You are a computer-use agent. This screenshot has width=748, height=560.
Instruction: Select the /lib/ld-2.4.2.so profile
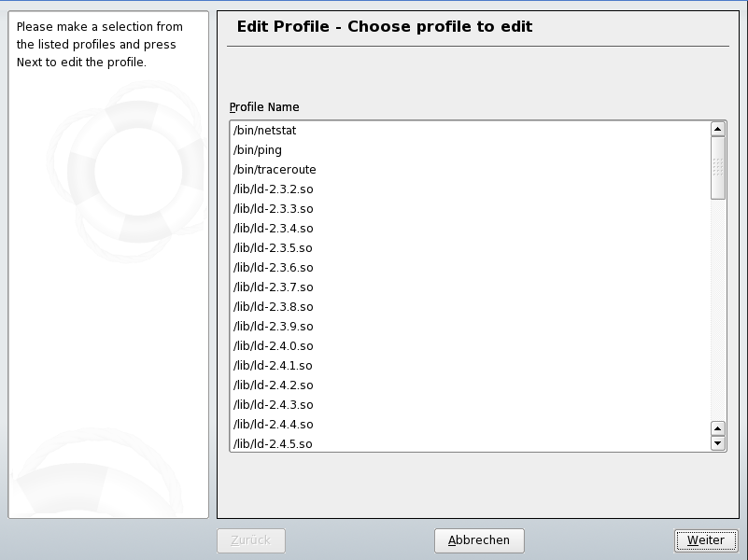pyautogui.click(x=274, y=385)
